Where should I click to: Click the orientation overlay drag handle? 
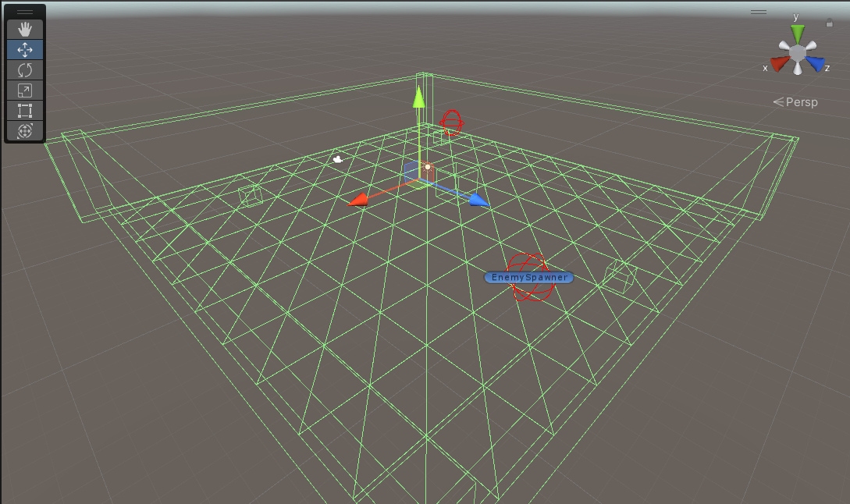coord(759,12)
